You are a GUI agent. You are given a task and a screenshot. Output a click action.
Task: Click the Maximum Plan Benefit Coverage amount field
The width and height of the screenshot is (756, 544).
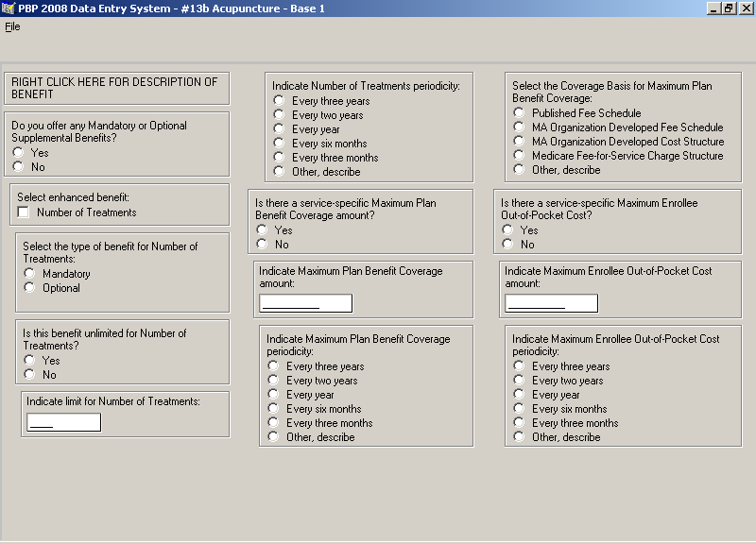(x=305, y=303)
